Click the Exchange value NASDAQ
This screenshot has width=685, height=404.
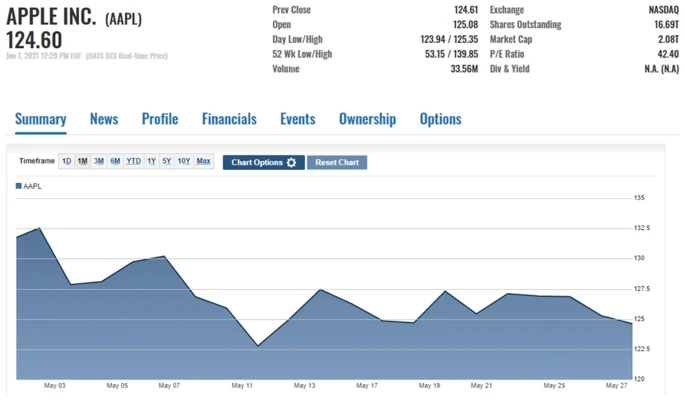click(664, 10)
